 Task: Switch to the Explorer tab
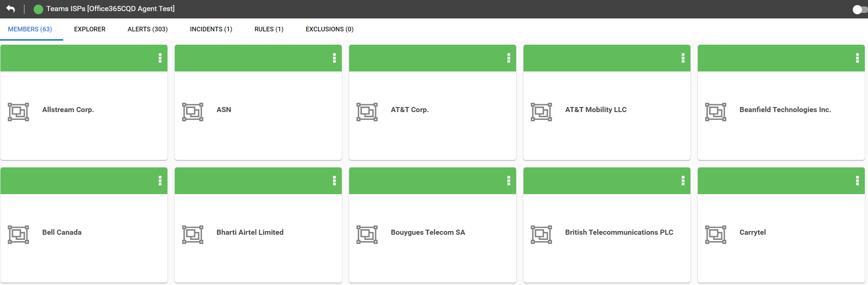tap(90, 29)
